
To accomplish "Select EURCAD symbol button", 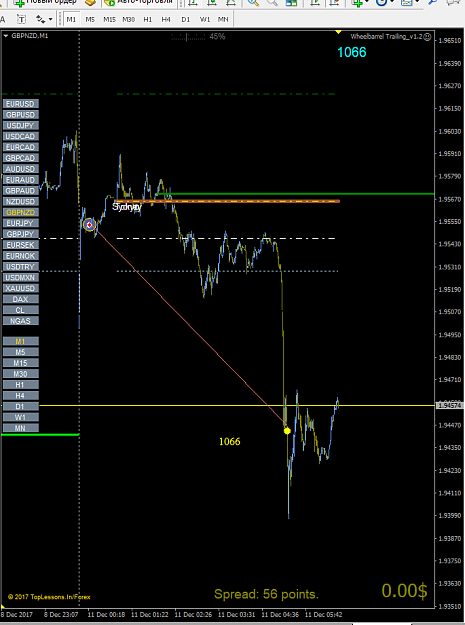I will (x=21, y=147).
